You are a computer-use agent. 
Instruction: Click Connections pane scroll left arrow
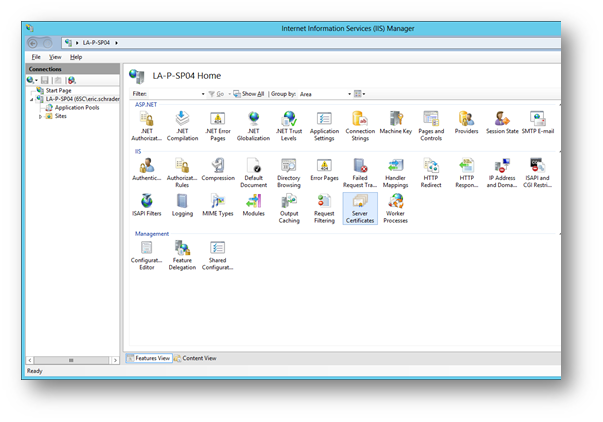(x=30, y=360)
